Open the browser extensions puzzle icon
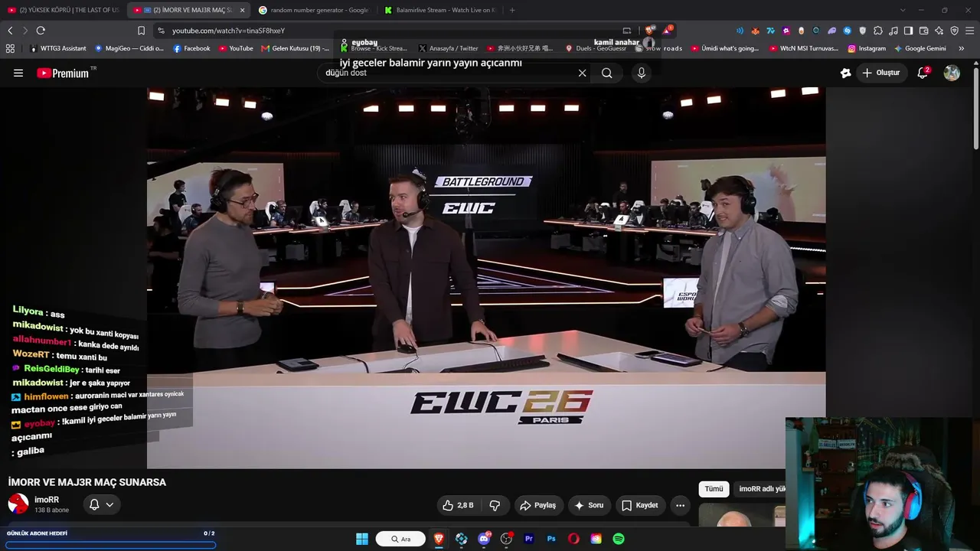 pos(878,31)
